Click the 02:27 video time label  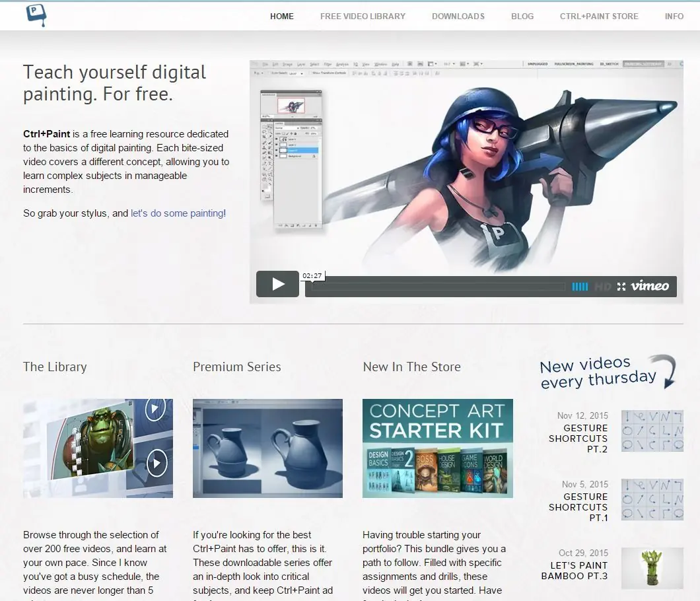312,276
